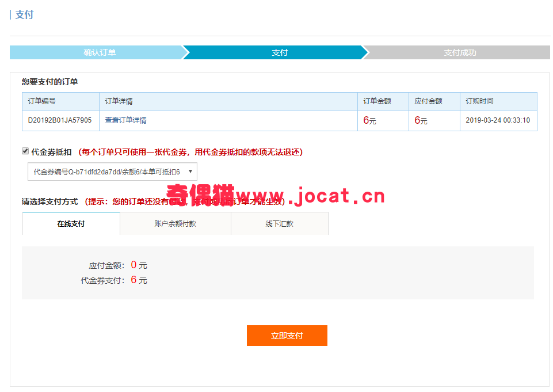553x392 pixels.
Task: Uncheck the 代金券抵扣 checkbox
Action: [25, 151]
